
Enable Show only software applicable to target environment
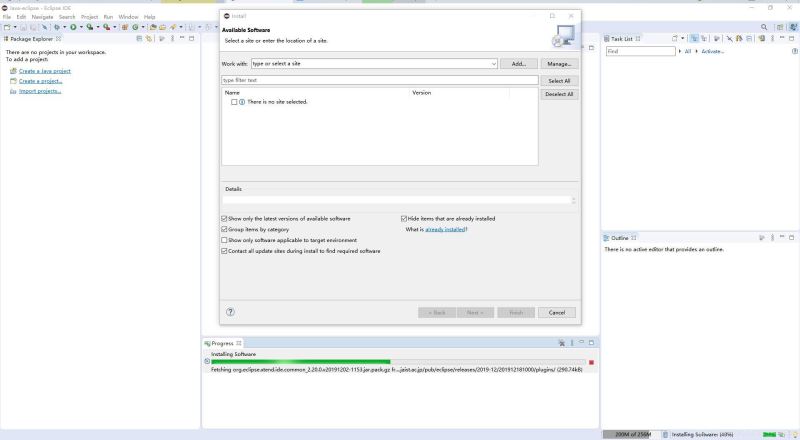[x=224, y=240]
